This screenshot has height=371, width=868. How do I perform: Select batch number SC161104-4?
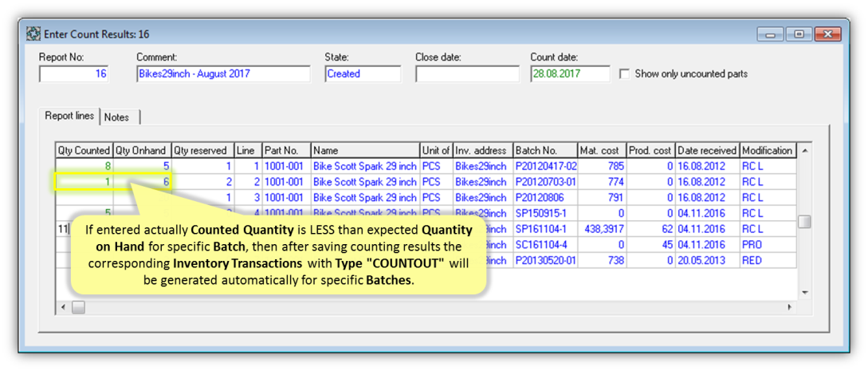click(x=545, y=244)
